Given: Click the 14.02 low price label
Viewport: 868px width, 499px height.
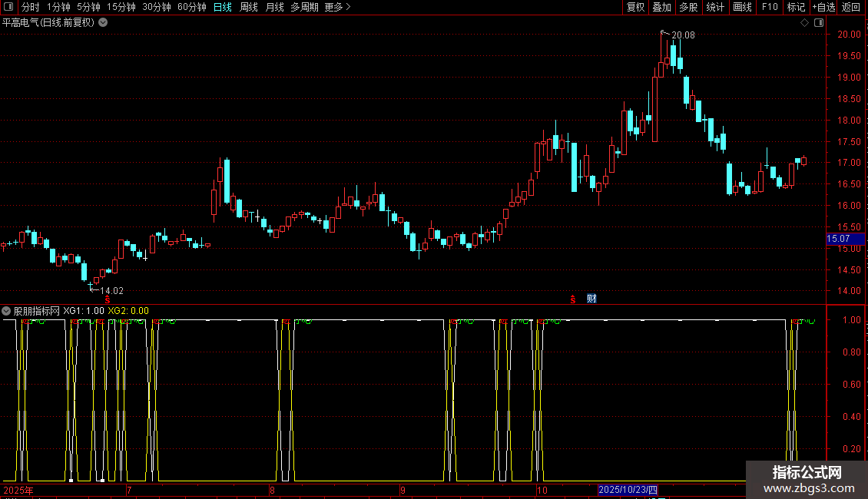Looking at the screenshot, I should point(111,290).
